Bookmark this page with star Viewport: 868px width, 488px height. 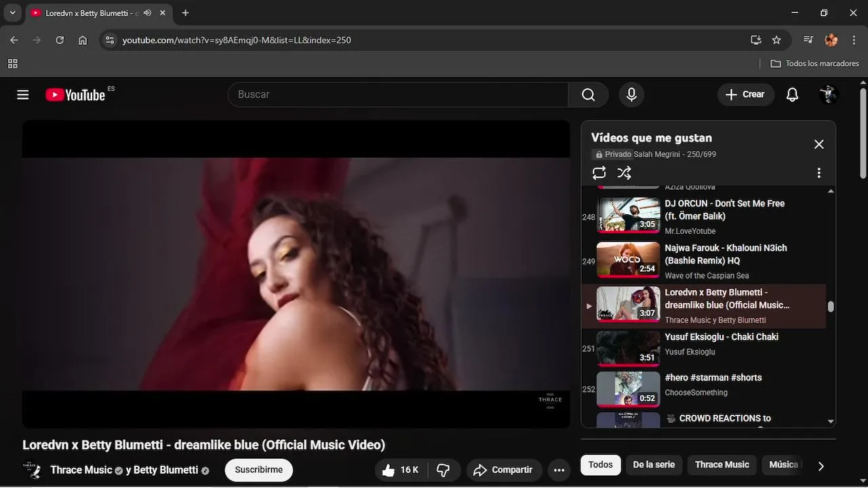776,40
